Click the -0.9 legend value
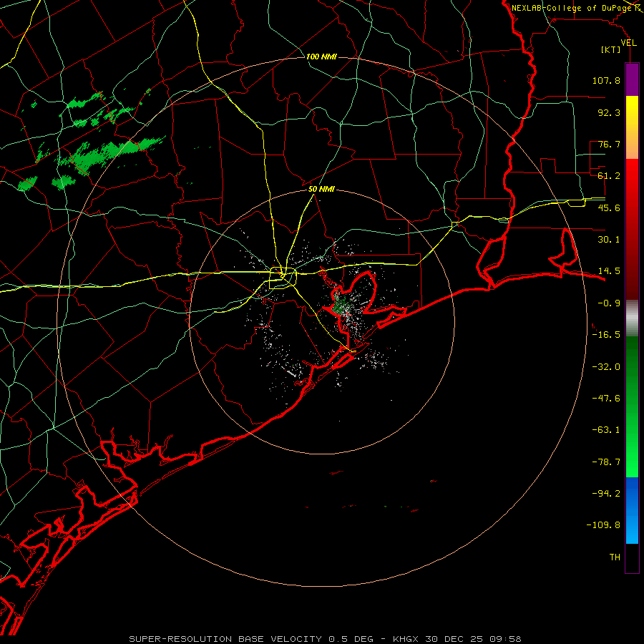Screen dimensions: 644x644 (x=609, y=303)
